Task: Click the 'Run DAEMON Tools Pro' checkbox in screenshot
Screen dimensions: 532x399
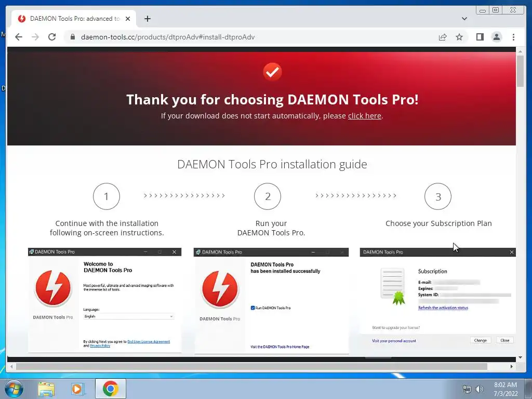Action: click(252, 308)
